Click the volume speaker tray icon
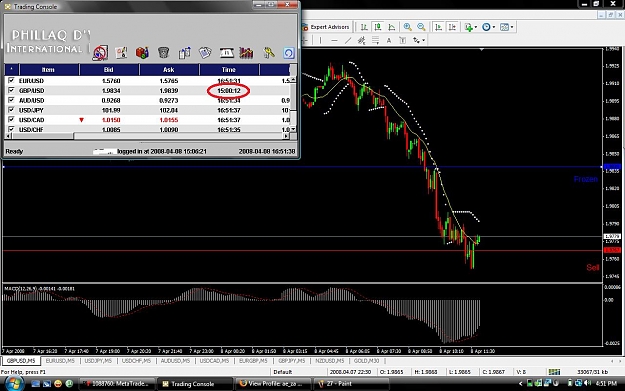625x391 pixels. pos(587,383)
